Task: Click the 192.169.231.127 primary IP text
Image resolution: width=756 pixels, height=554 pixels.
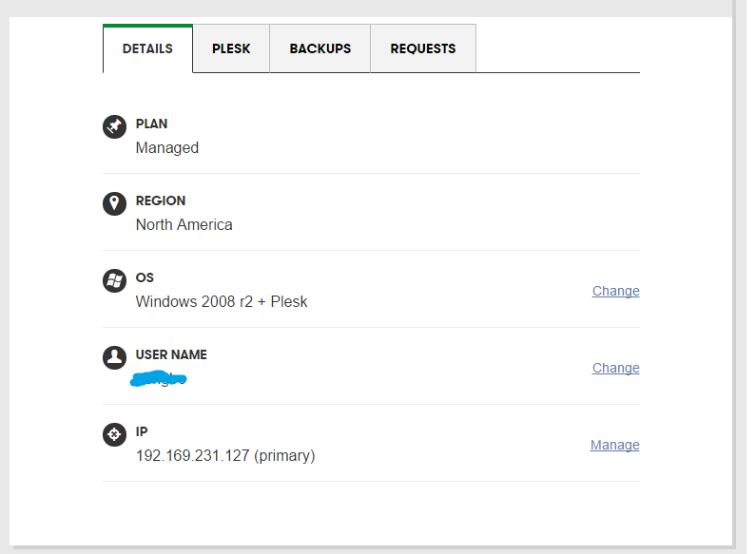Action: pos(225,456)
